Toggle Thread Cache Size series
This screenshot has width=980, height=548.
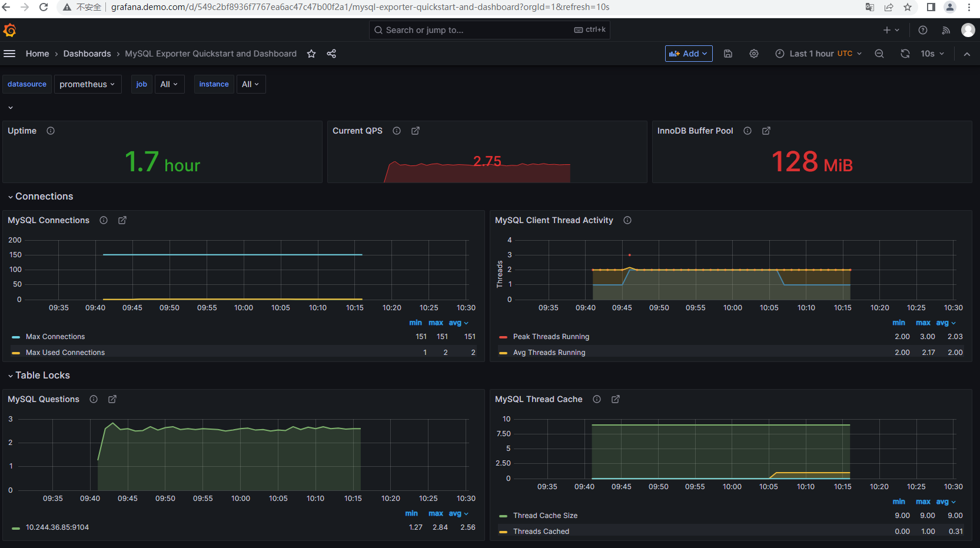click(x=545, y=516)
